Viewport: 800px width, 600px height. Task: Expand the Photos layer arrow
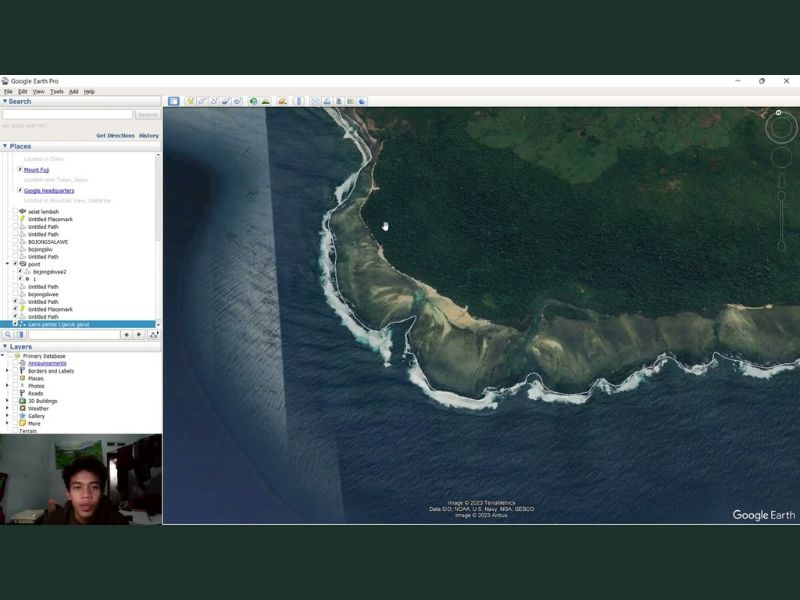[x=7, y=386]
